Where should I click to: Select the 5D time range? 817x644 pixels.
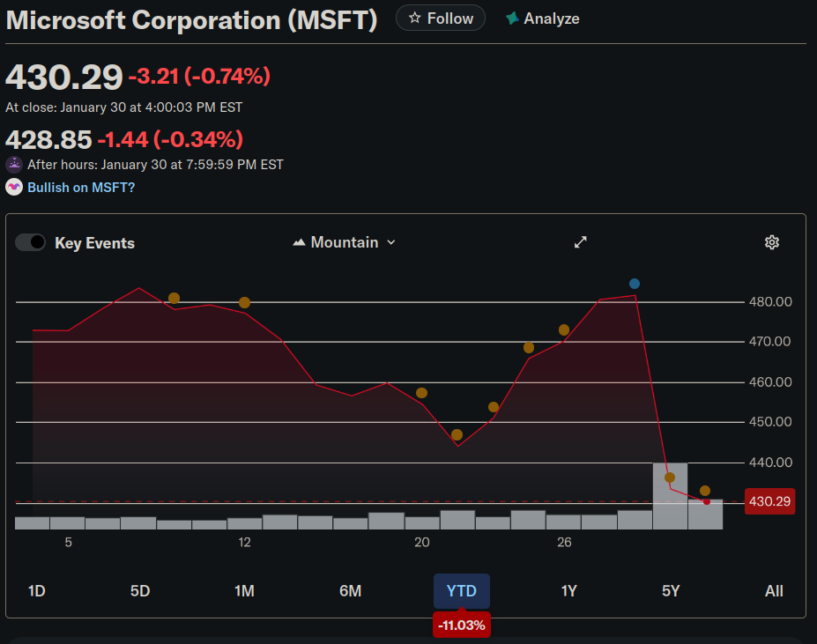click(140, 591)
